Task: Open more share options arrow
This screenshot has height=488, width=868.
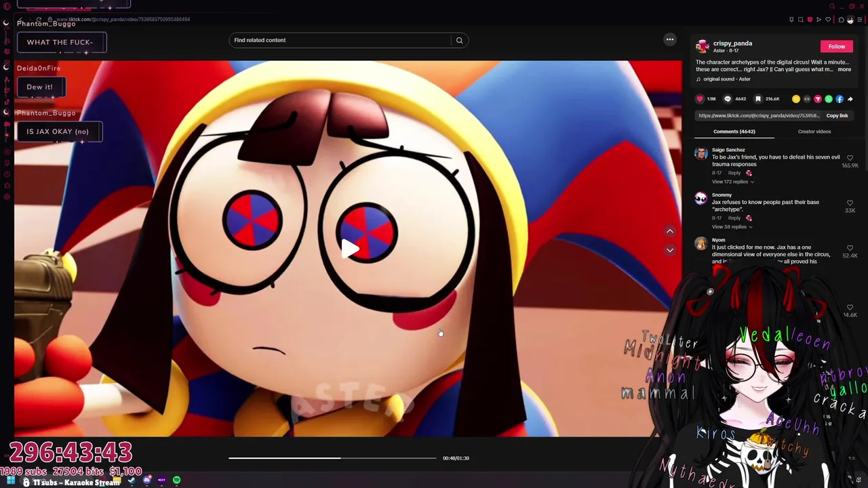Action: pos(850,99)
